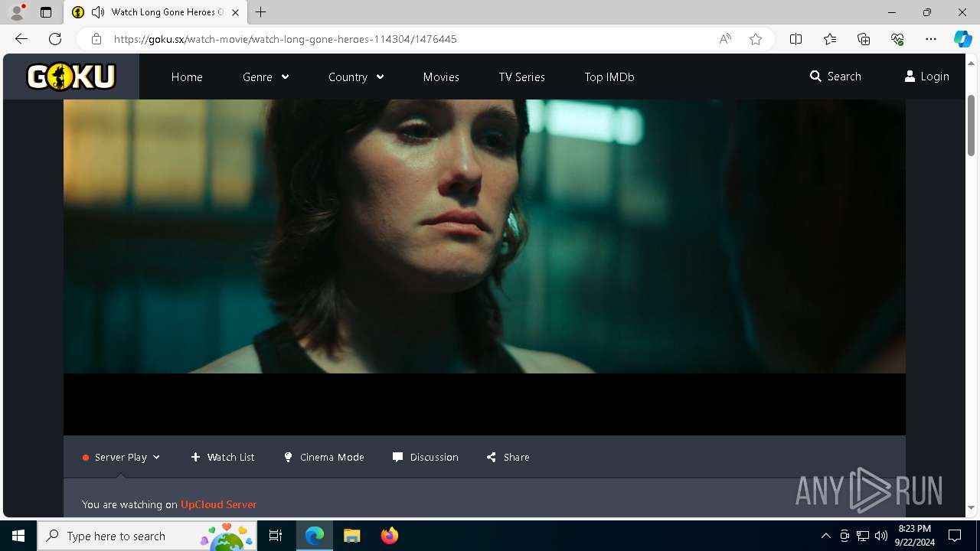Expand the Server Play dropdown
980x551 pixels.
click(122, 457)
